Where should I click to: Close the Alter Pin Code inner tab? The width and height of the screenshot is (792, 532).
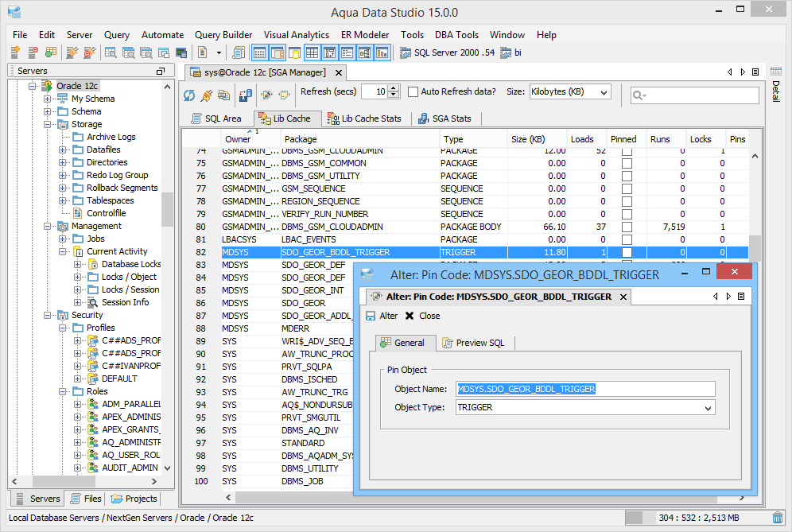[623, 297]
